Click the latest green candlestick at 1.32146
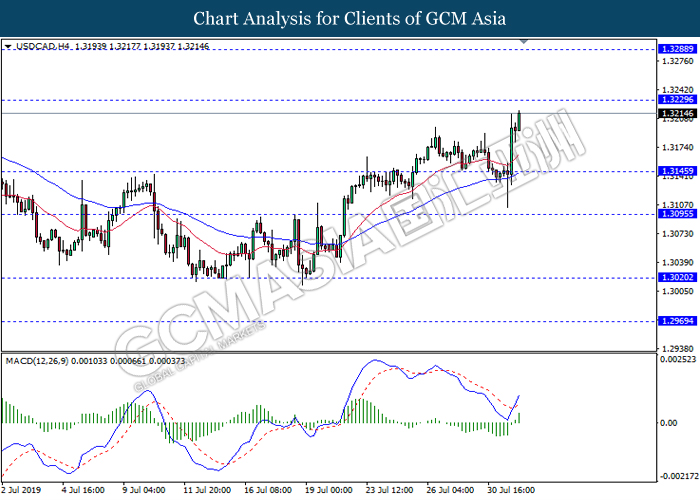Viewport: 700px width, 500px height. click(519, 121)
